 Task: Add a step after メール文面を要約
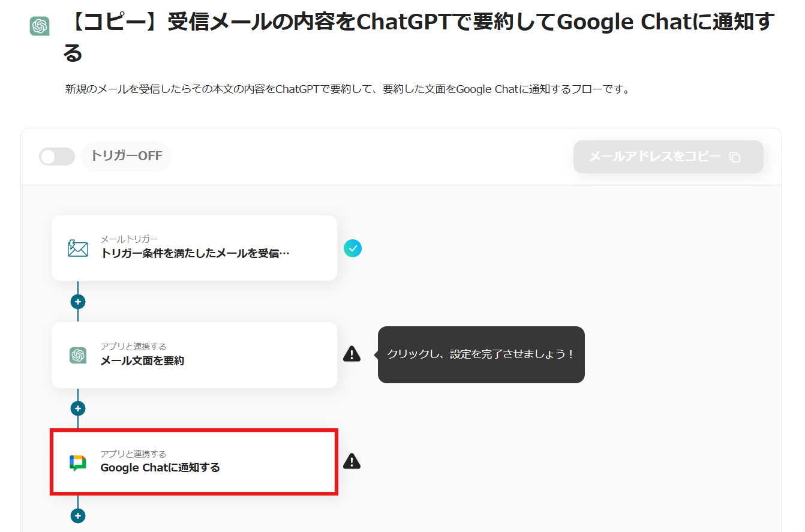[78, 408]
